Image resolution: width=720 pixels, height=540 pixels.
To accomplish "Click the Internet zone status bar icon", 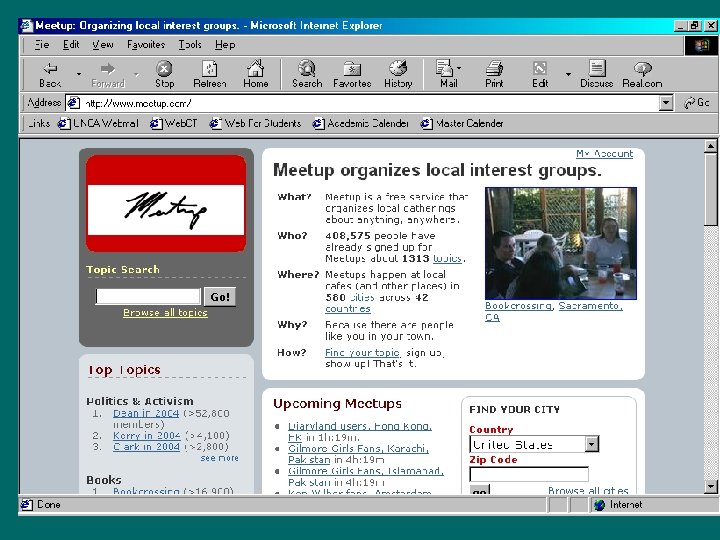I will coord(599,505).
